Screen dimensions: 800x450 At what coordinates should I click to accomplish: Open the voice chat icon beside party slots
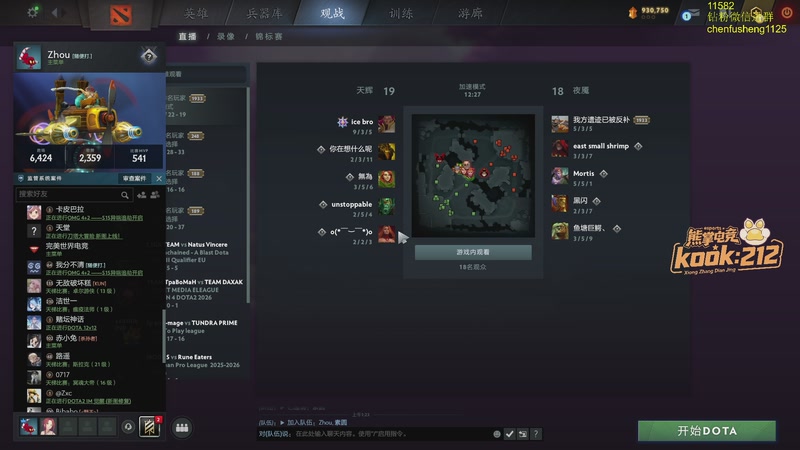pyautogui.click(x=128, y=427)
